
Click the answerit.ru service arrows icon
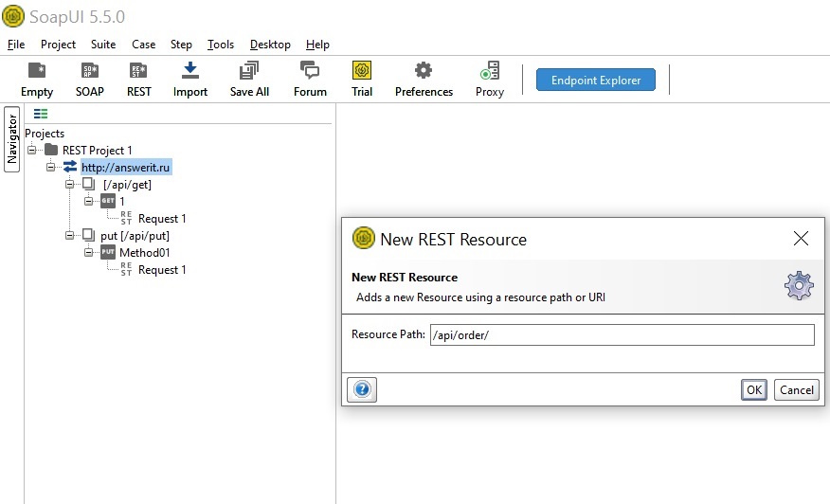[x=70, y=167]
